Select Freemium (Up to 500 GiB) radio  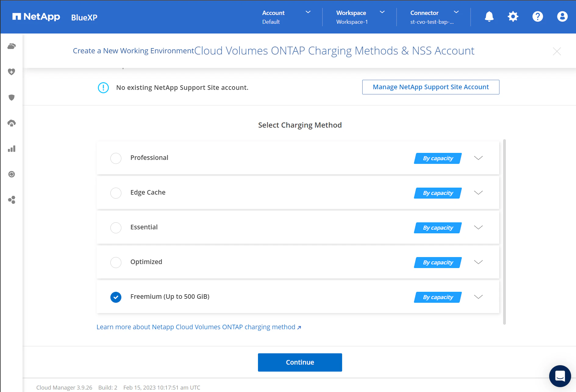pyautogui.click(x=116, y=297)
